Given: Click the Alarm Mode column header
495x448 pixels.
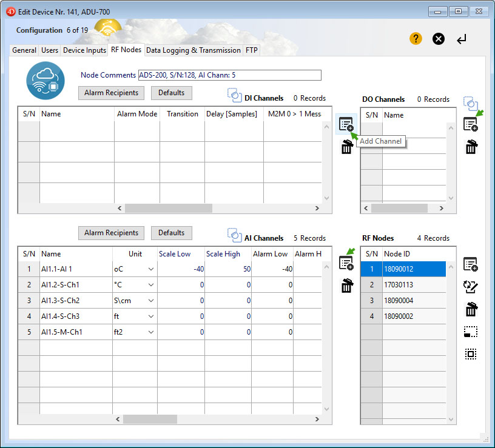Looking at the screenshot, I should coord(137,114).
